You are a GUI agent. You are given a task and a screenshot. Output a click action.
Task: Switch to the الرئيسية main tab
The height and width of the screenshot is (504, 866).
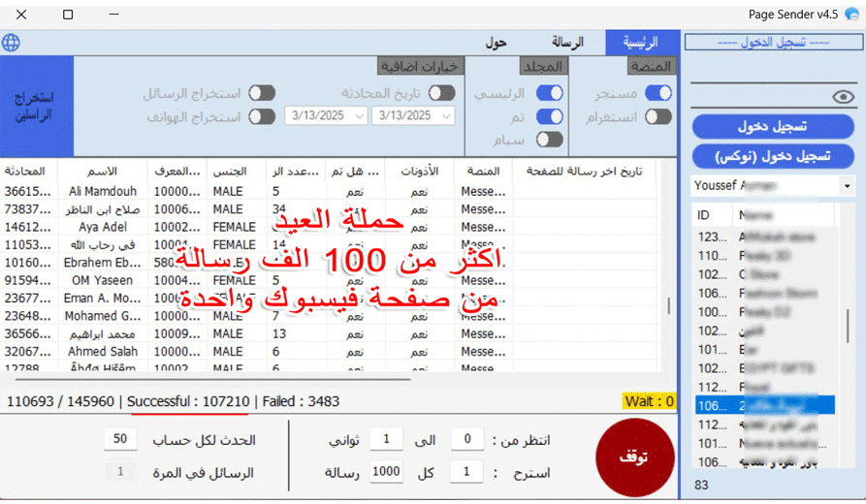(x=641, y=43)
